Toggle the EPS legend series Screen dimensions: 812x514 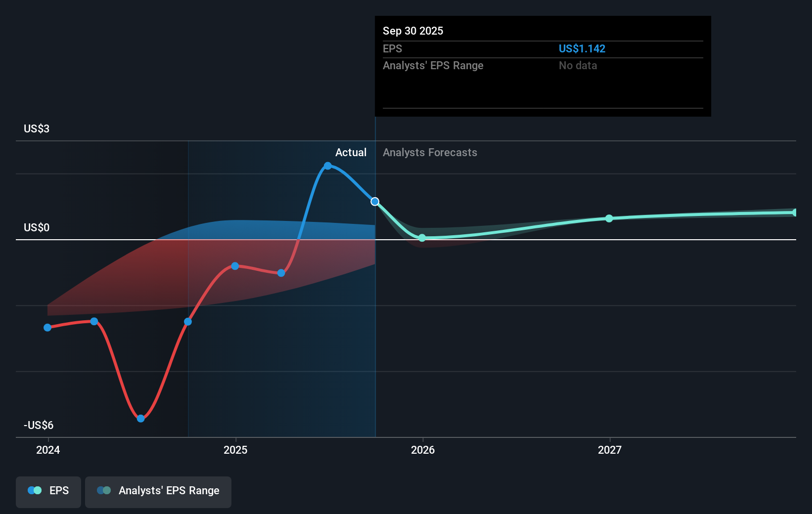pyautogui.click(x=48, y=492)
